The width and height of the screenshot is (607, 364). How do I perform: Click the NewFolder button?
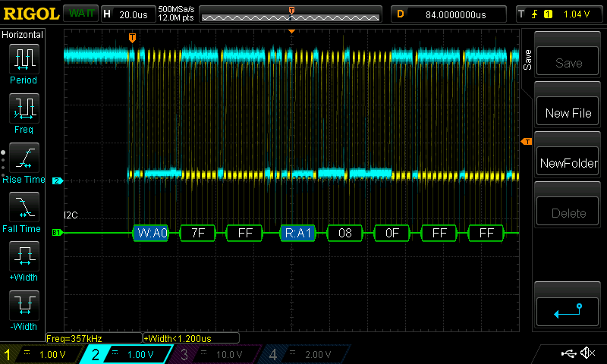[x=568, y=161]
